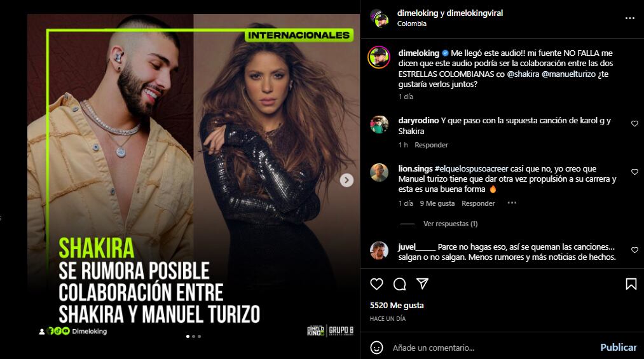Save post with bookmark icon
The image size is (644, 359).
(631, 284)
